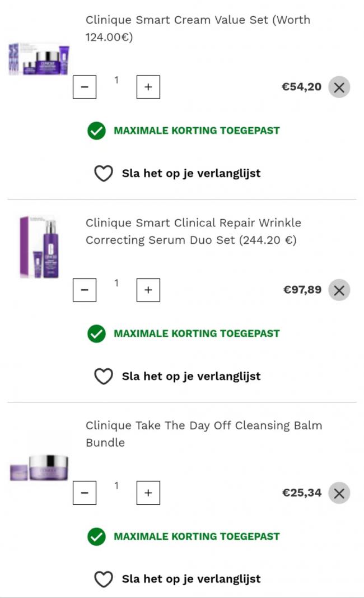
Task: Remove Wrinkle Correcting Serum Duo Set item
Action: pos(339,290)
